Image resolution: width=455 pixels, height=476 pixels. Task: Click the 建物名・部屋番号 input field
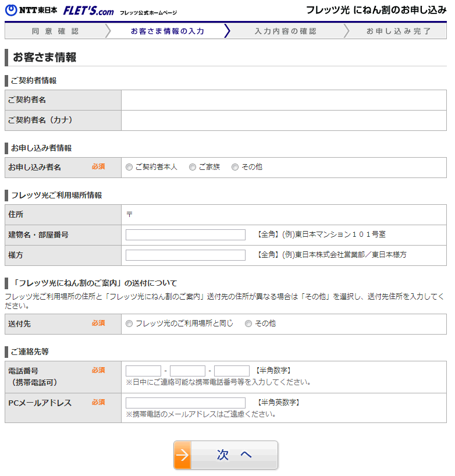tap(186, 235)
